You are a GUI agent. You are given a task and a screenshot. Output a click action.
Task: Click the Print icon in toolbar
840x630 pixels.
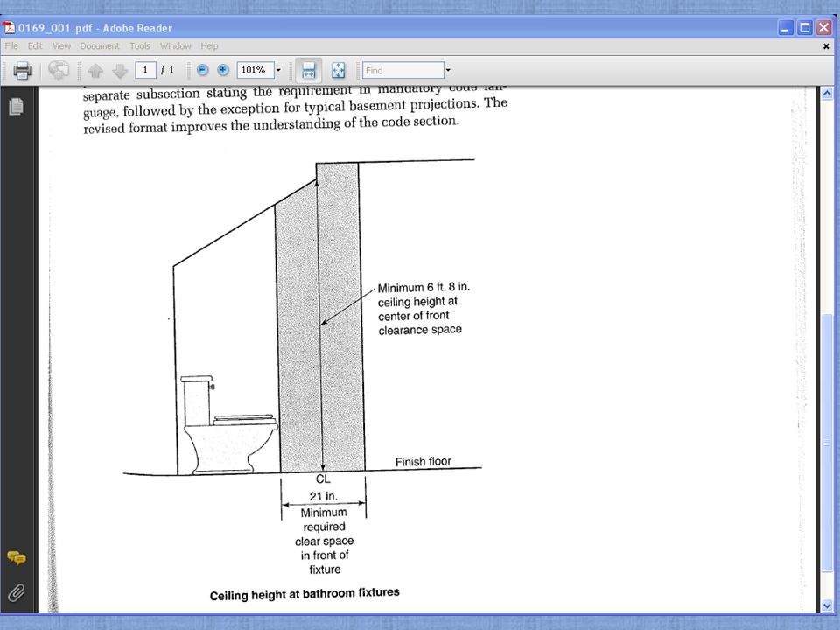pyautogui.click(x=22, y=70)
